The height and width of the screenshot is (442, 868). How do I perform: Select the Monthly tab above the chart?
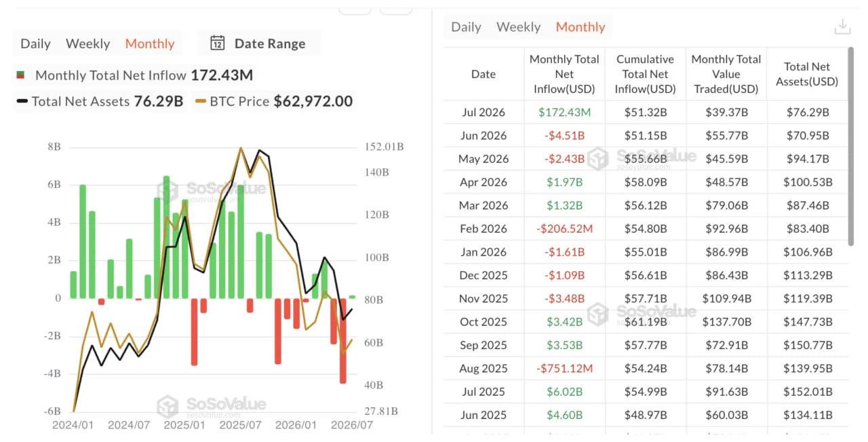[150, 43]
